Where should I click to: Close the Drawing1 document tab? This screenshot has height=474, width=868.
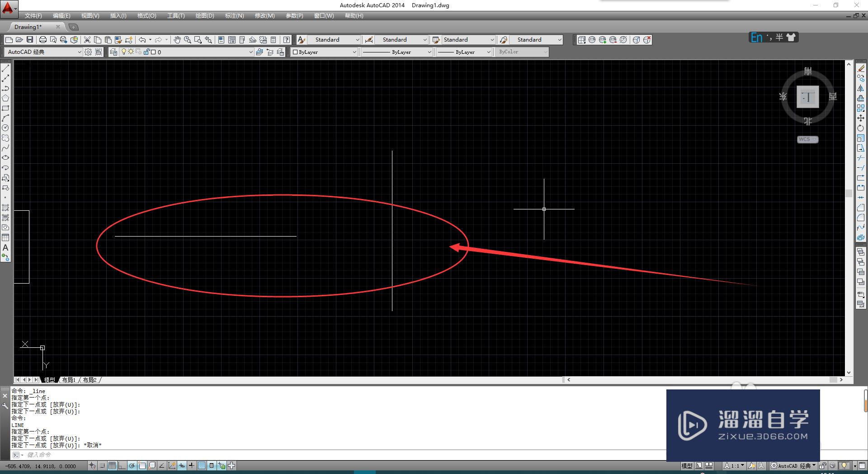[x=58, y=27]
